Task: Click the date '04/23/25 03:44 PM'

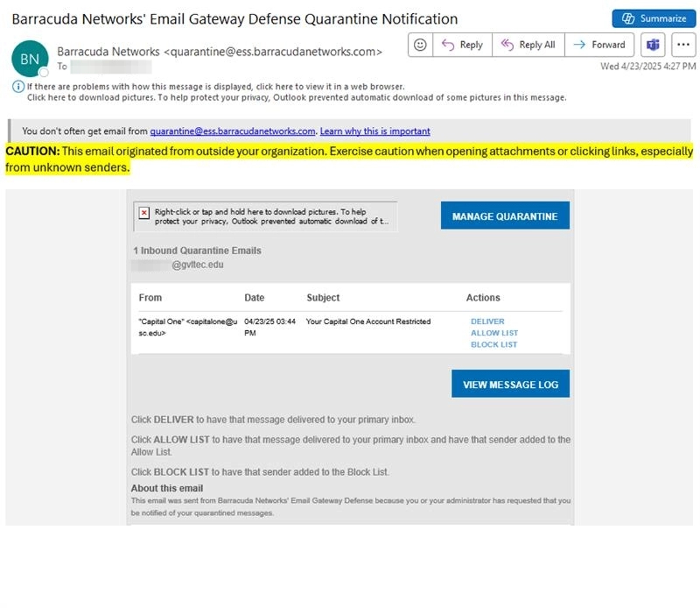Action: [269, 327]
